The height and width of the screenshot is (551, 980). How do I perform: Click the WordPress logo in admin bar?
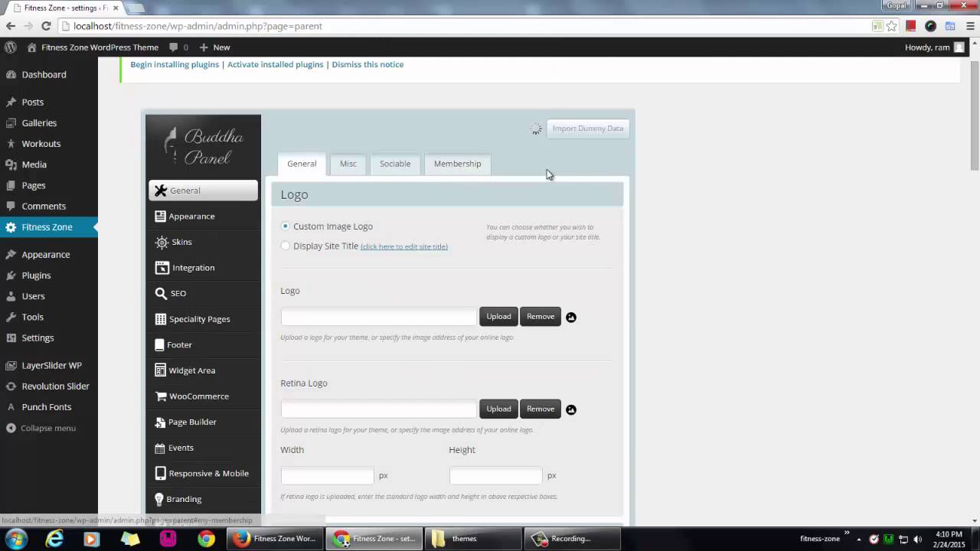click(10, 47)
